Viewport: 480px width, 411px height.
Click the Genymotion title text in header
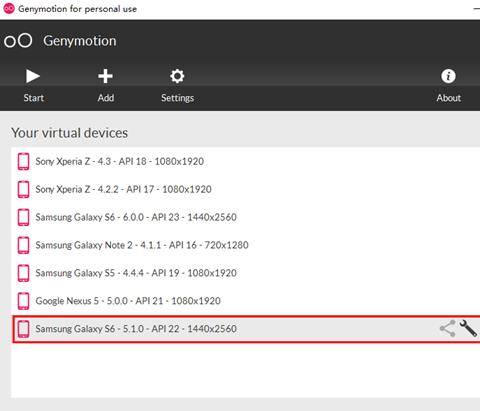pos(80,41)
